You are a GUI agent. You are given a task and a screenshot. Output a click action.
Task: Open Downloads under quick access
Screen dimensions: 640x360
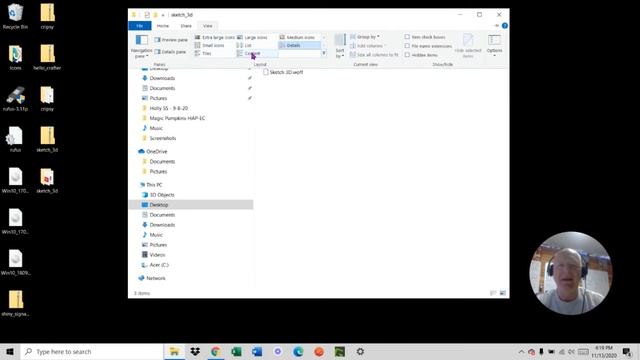click(x=162, y=78)
